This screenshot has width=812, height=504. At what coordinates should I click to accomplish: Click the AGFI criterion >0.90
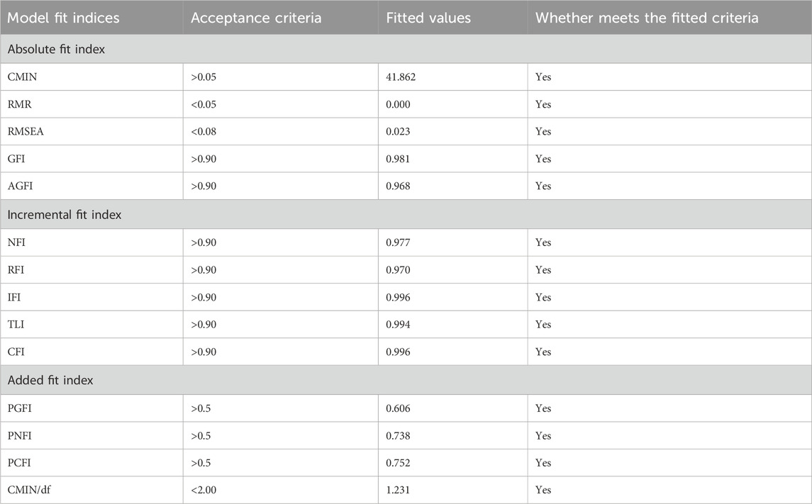point(204,186)
